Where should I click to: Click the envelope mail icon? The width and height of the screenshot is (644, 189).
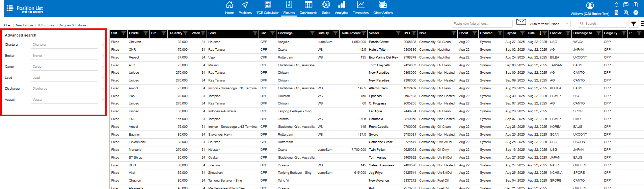tap(521, 22)
